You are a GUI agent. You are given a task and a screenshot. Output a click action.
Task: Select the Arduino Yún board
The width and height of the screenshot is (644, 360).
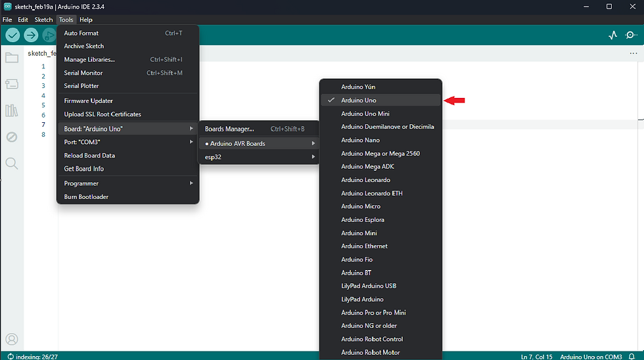coord(380,87)
